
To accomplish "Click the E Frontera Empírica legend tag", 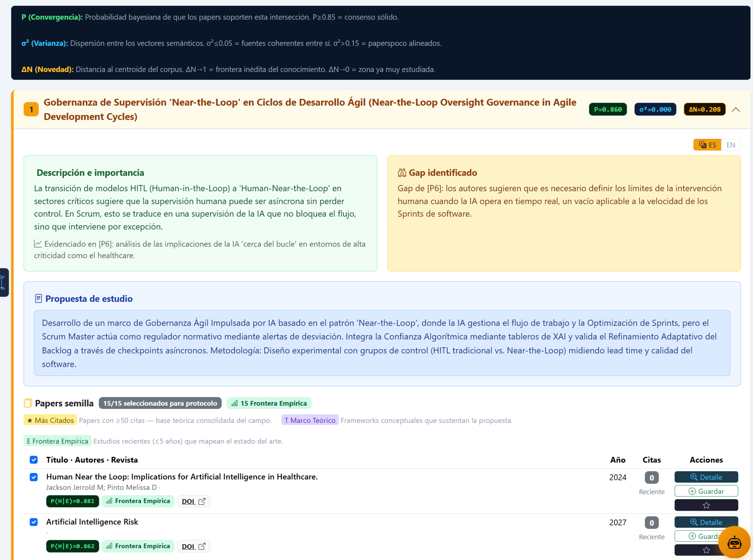I will [57, 441].
